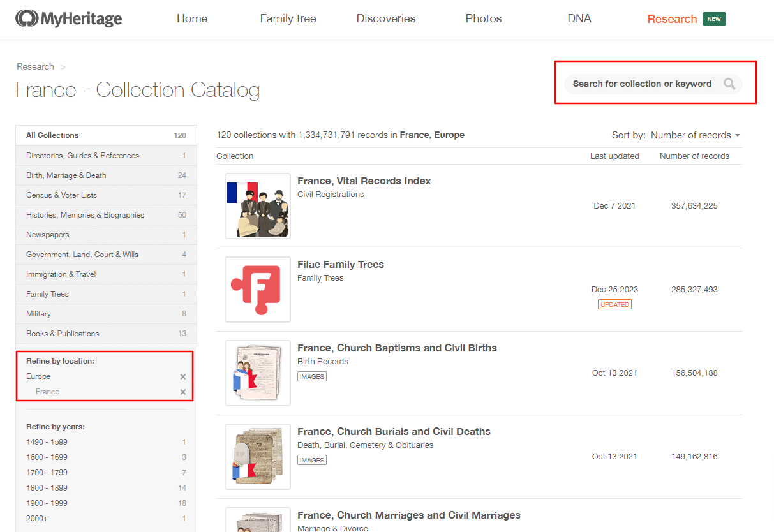Open the Photos menu

(x=484, y=18)
